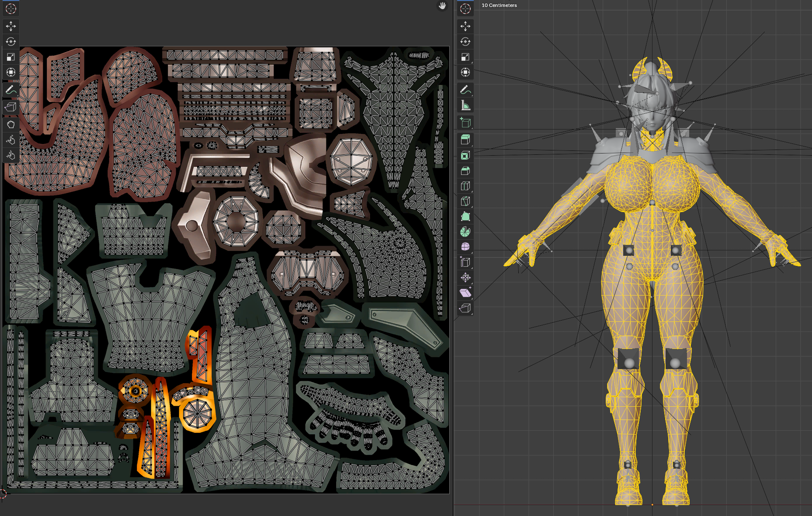
Task: Select the Rip Region tool in 3D viewport
Action: coord(465,308)
